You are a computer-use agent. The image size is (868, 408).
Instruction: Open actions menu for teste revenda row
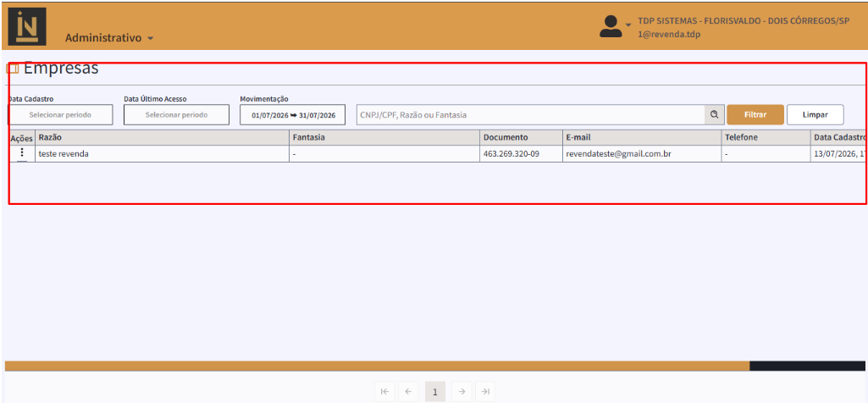(x=21, y=153)
